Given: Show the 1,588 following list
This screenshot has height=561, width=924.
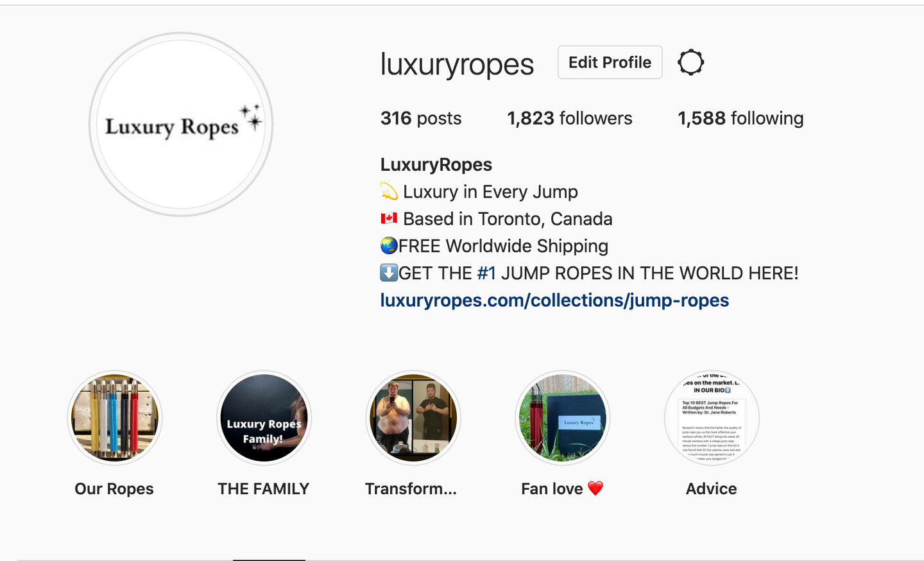Looking at the screenshot, I should click(740, 118).
